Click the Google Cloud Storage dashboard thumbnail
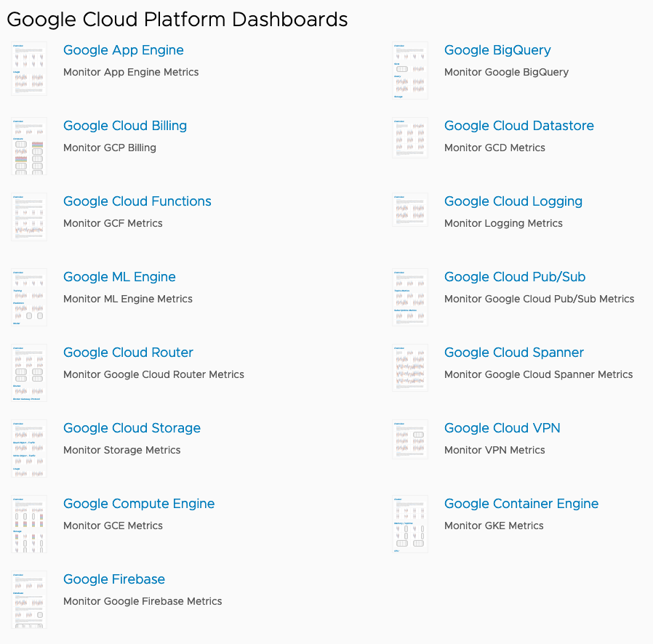 29,448
